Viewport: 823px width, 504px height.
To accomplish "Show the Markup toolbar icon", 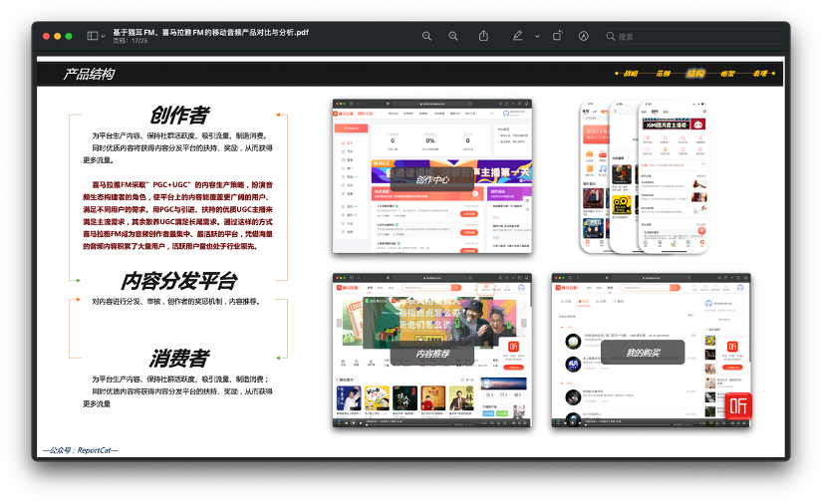I will [x=583, y=36].
